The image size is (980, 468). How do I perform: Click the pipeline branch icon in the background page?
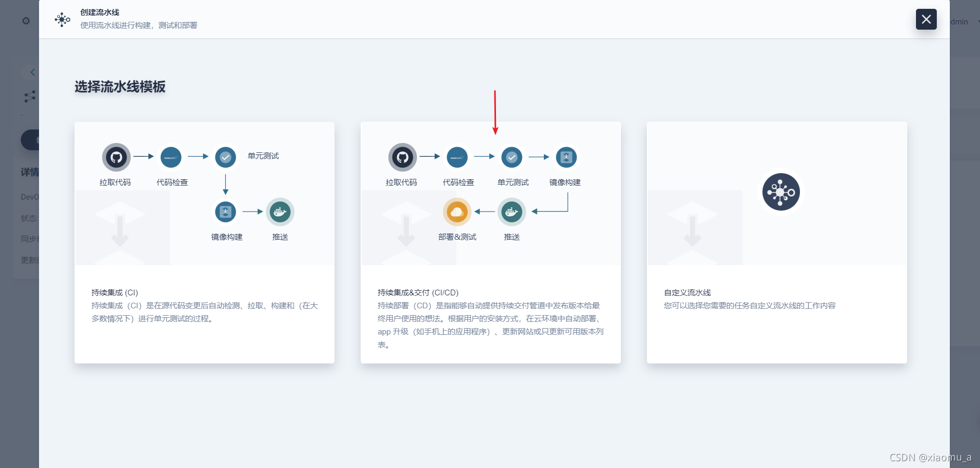point(30,96)
